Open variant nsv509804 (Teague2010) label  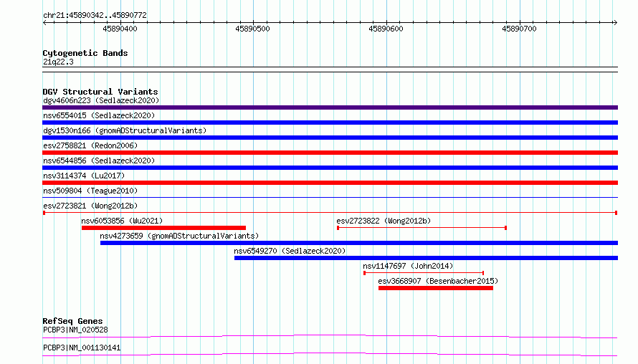click(x=90, y=191)
